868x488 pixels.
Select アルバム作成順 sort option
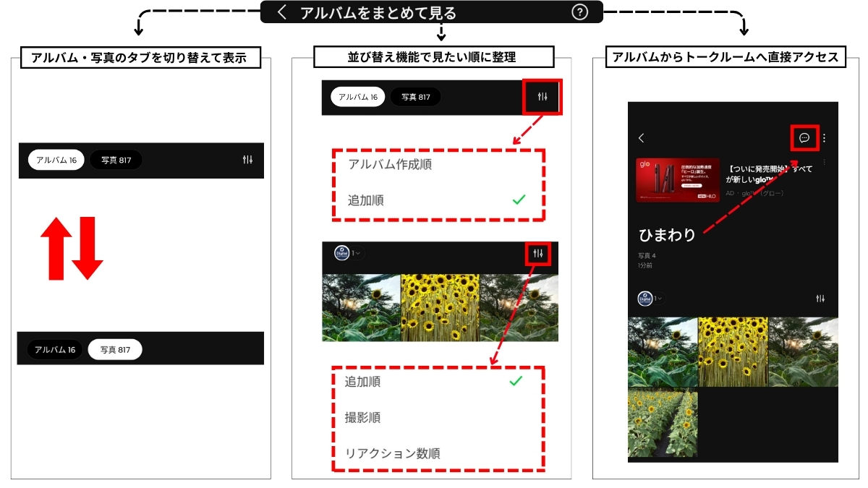point(390,164)
